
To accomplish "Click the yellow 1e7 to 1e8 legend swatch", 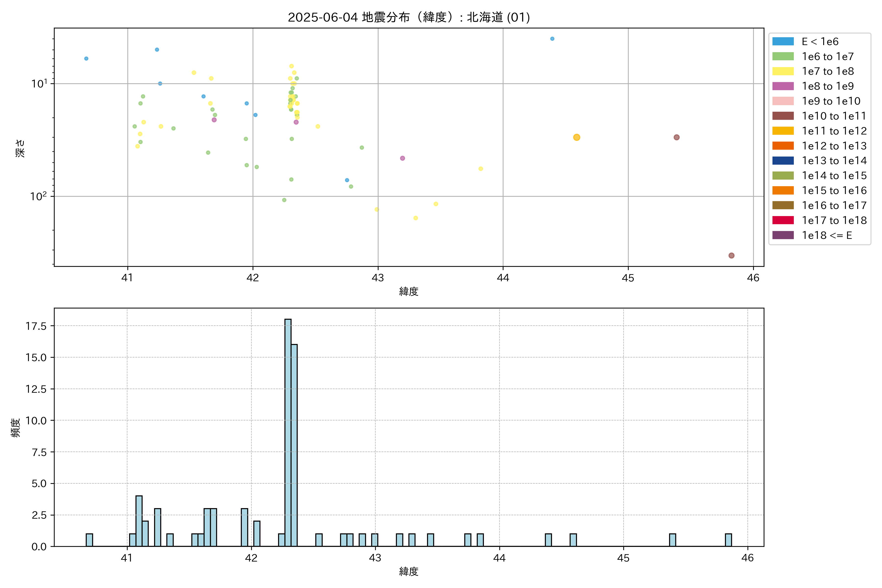I will click(783, 71).
